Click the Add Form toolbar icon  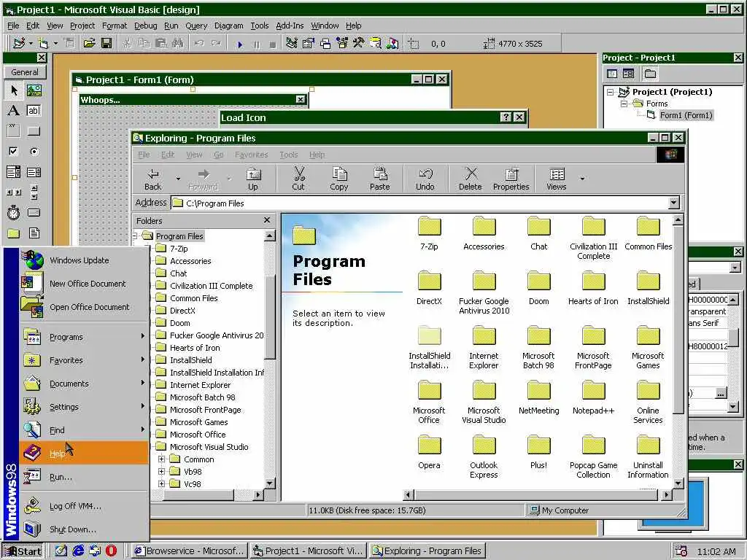43,43
